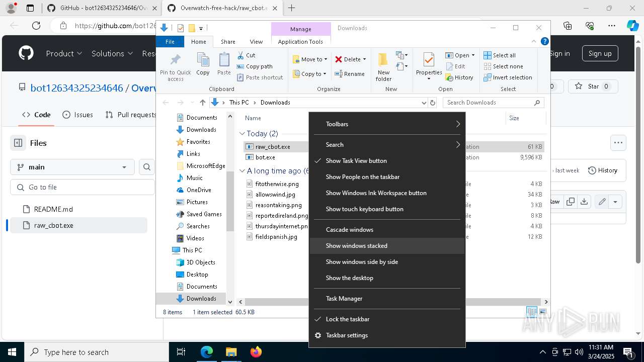Switch to the Share ribbon tab
The image size is (644, 362).
tap(228, 42)
